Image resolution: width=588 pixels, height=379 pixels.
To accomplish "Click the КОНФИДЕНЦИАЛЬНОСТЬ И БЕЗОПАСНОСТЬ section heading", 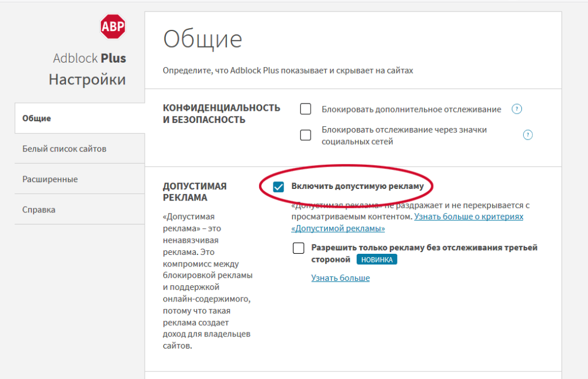I will (222, 114).
